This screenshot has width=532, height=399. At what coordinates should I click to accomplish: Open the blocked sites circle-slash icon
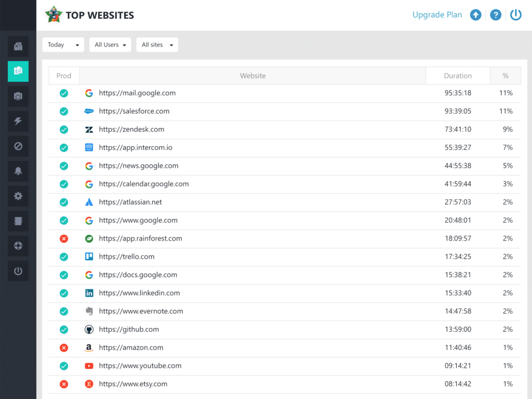(18, 147)
